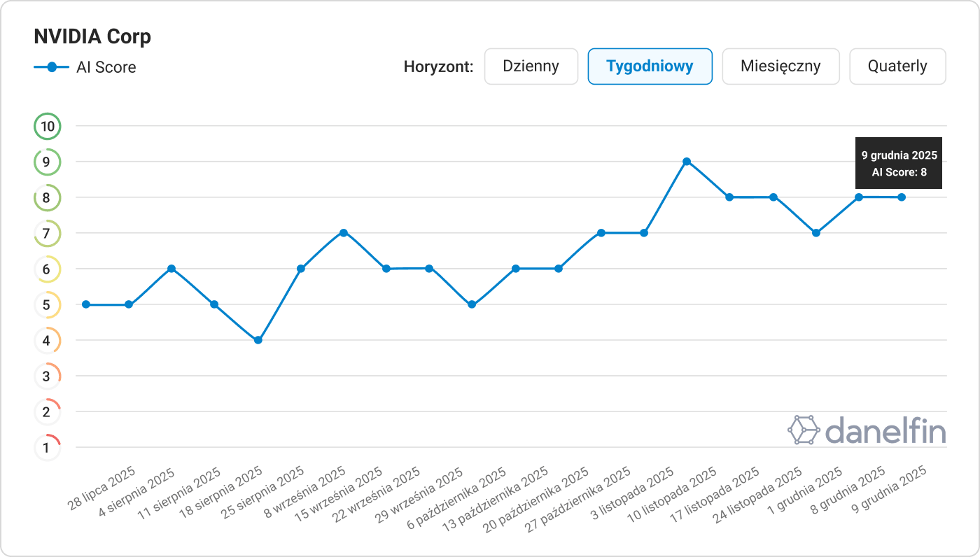Select the 27 października 2025 data point

(601, 233)
